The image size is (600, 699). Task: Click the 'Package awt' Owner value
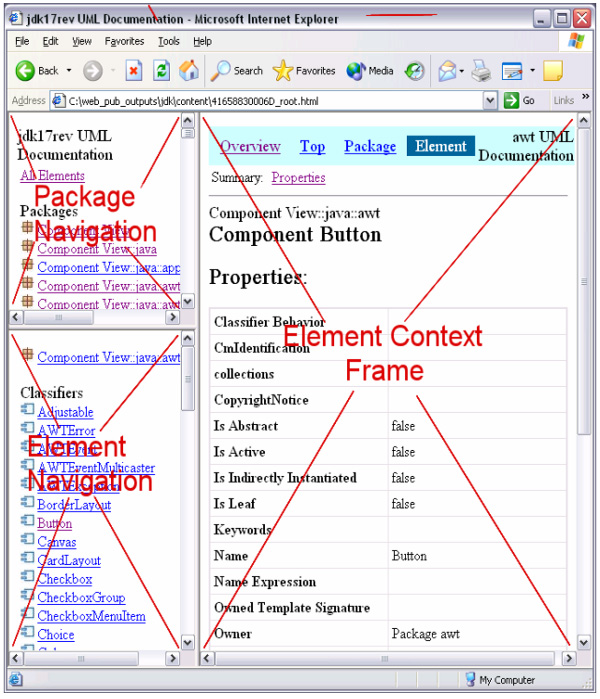[425, 634]
